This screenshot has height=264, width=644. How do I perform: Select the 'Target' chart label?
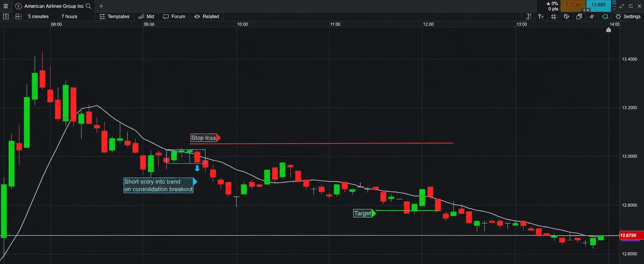point(364,213)
